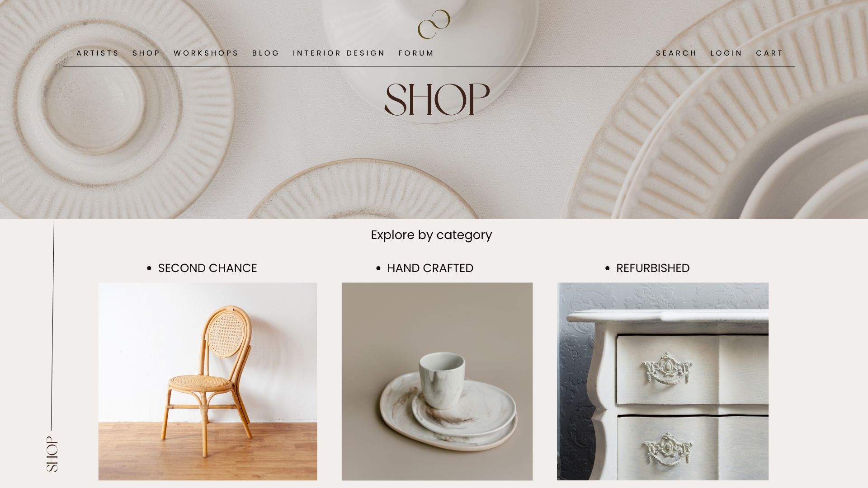Navigate to the Blog link
868x488 pixels.
(x=265, y=53)
